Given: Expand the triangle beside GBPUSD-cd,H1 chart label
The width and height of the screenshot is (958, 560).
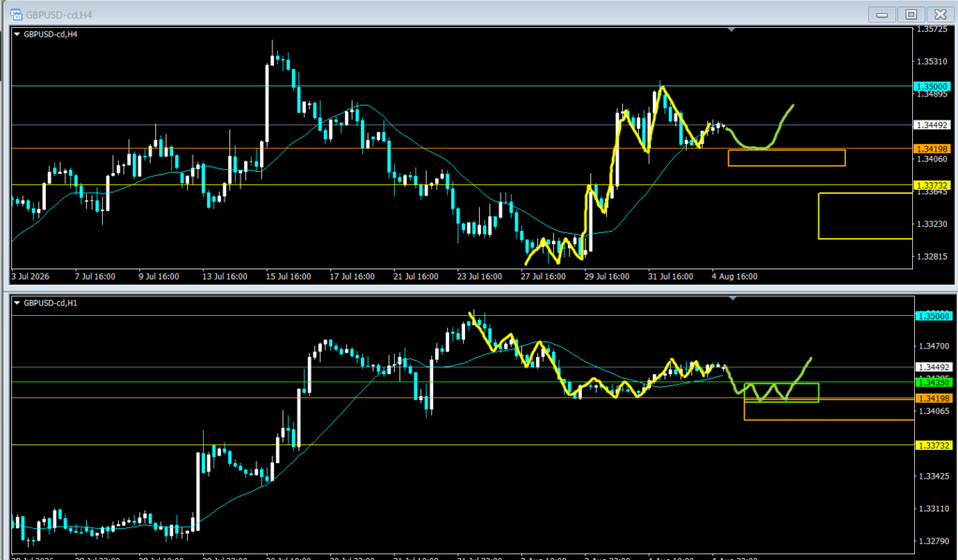Looking at the screenshot, I should pos(17,303).
